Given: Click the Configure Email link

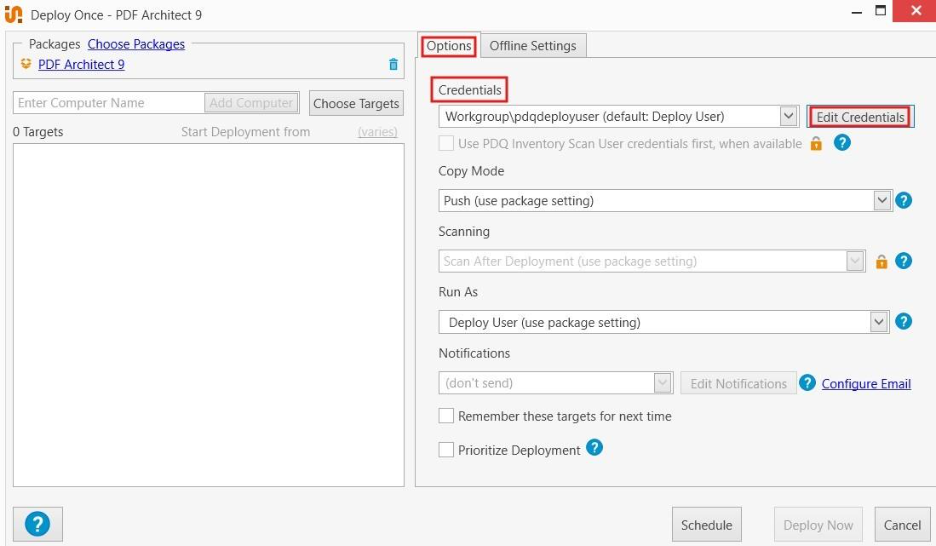Looking at the screenshot, I should click(866, 384).
